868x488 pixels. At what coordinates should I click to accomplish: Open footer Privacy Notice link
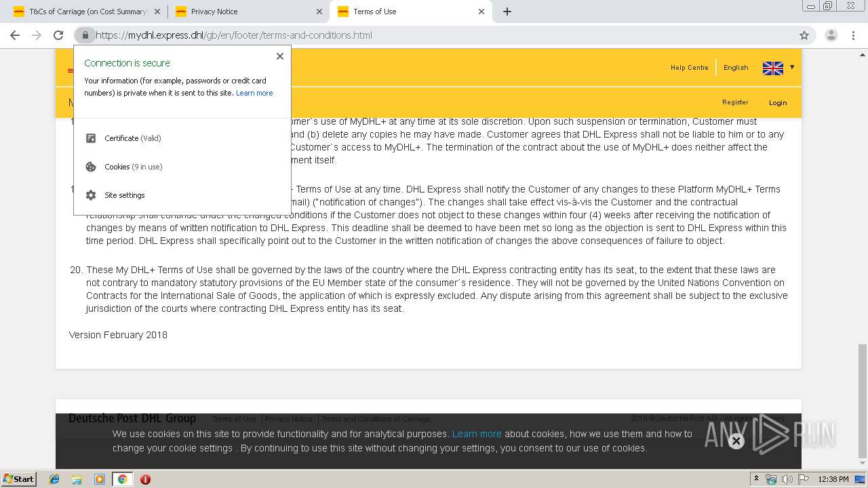[289, 419]
